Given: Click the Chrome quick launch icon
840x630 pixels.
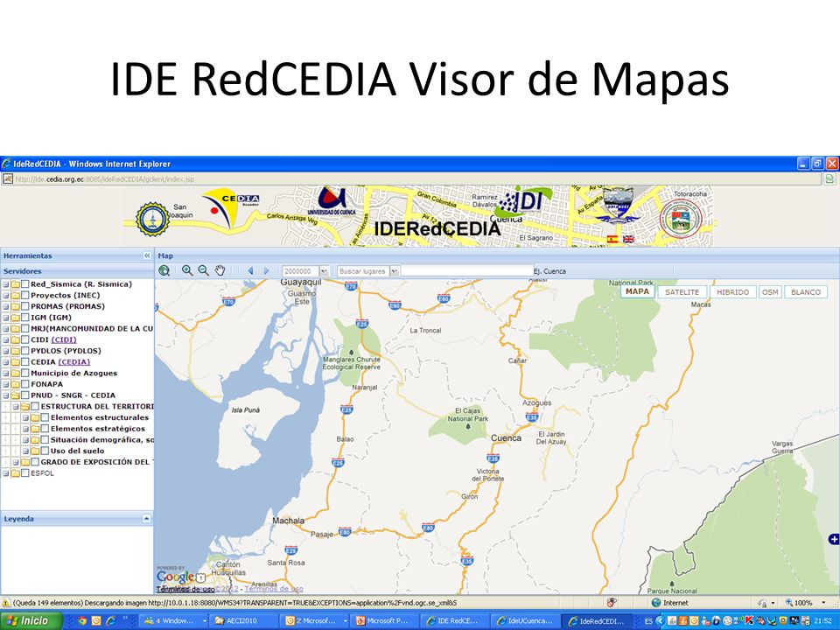Looking at the screenshot, I should [x=82, y=620].
